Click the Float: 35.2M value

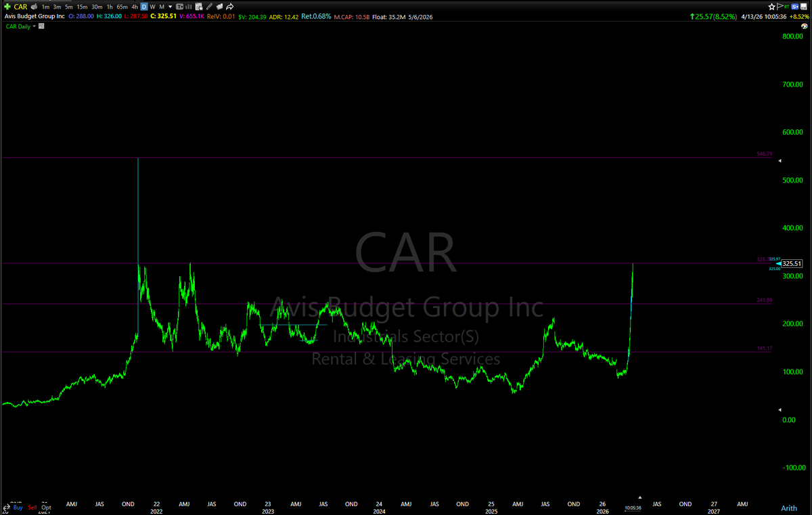[x=389, y=16]
